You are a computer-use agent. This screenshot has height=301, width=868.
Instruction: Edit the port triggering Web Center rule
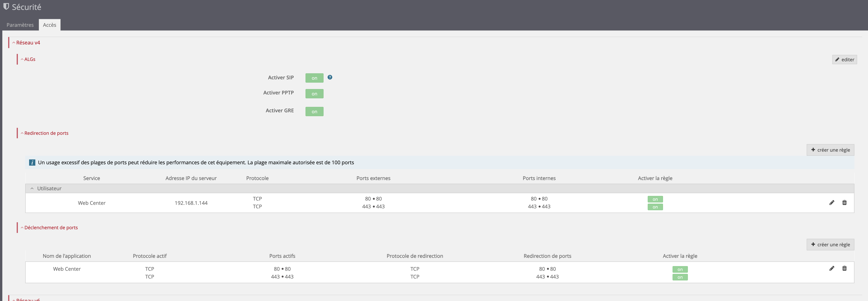coord(832,268)
